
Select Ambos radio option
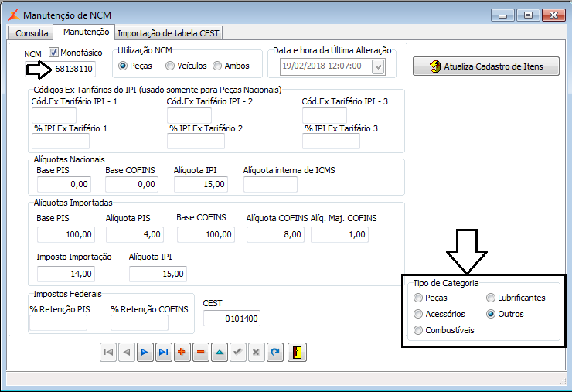tap(217, 66)
